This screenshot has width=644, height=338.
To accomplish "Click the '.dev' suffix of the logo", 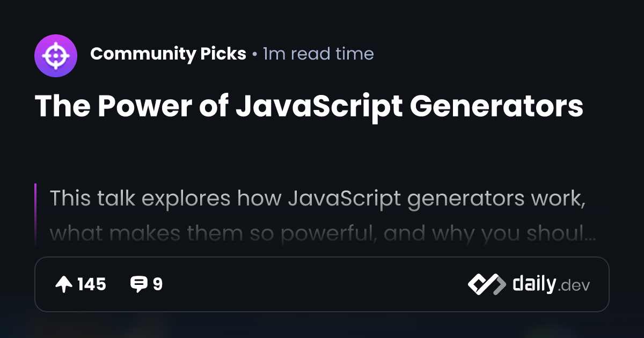I will (574, 286).
